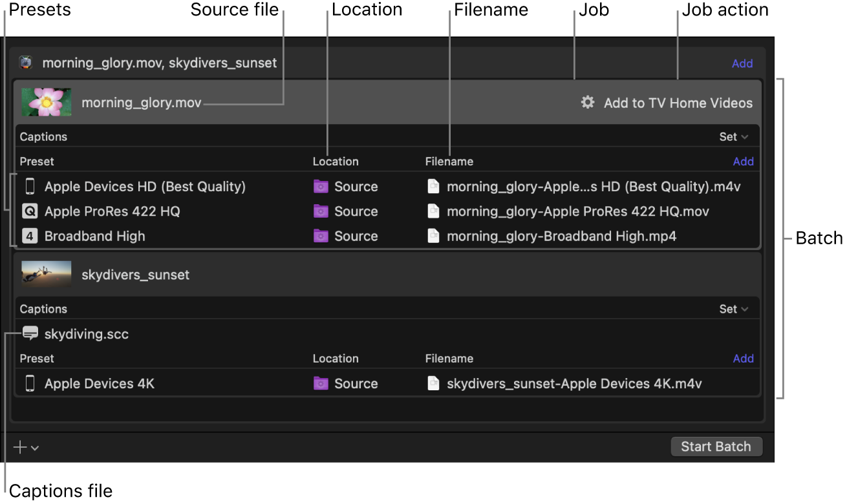Click the phone icon for Apple Devices HD preset
This screenshot has height=504, width=847.
click(30, 187)
